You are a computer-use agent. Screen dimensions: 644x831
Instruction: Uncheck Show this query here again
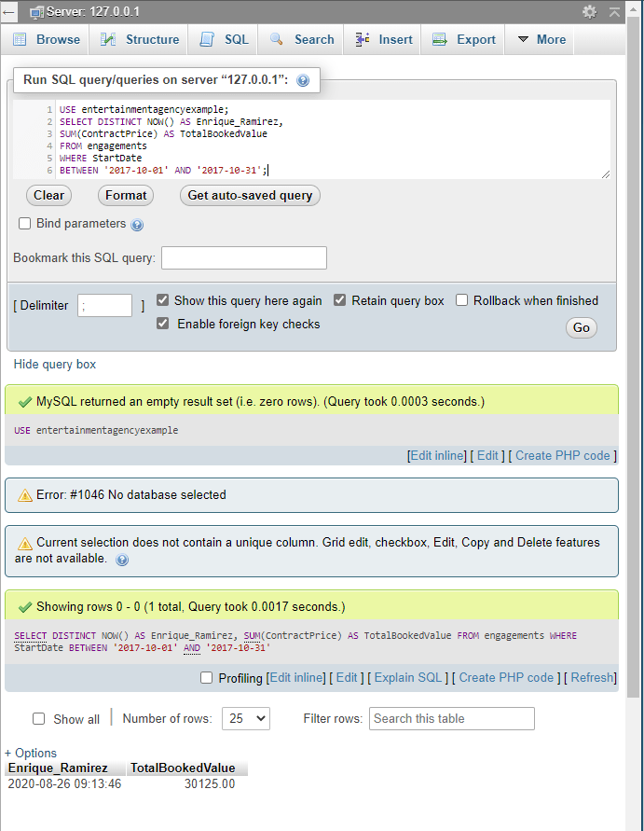[162, 300]
